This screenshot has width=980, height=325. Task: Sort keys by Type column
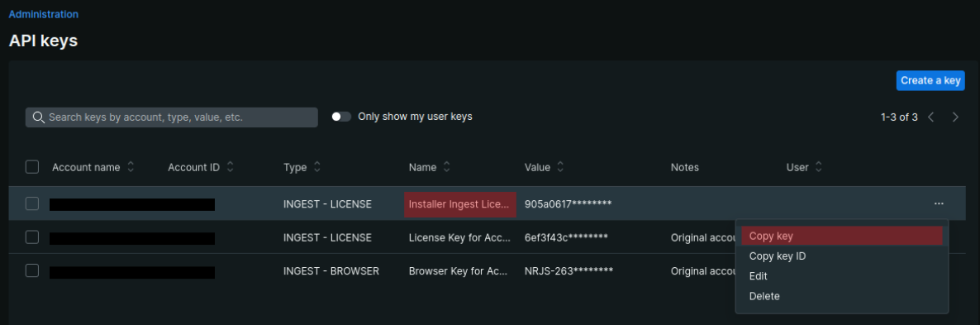pyautogui.click(x=316, y=168)
